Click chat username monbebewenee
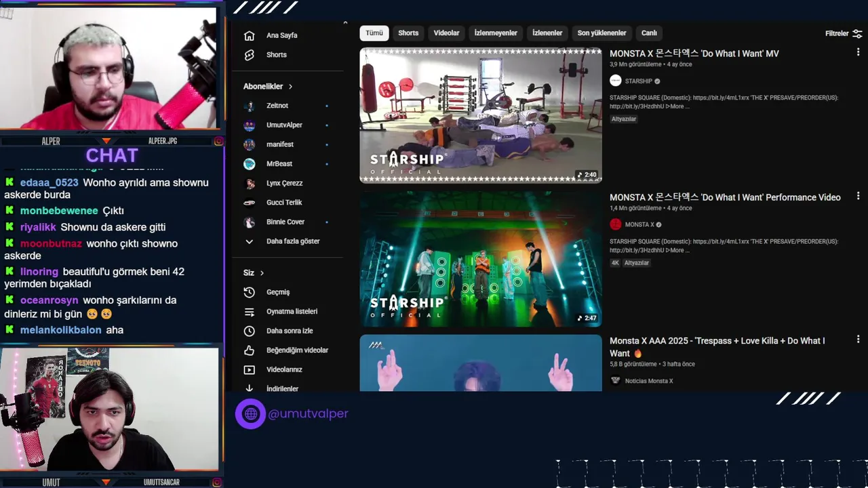This screenshot has height=488, width=868. [x=59, y=211]
